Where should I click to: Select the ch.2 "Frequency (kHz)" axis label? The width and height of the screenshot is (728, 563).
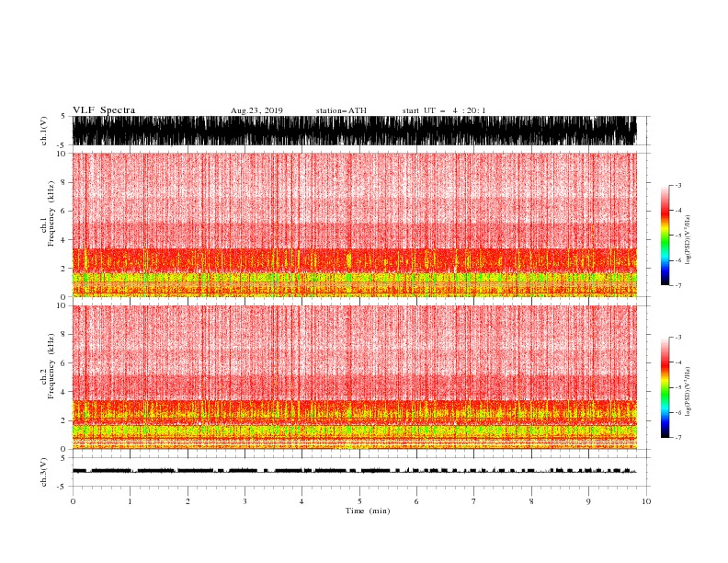(51, 366)
